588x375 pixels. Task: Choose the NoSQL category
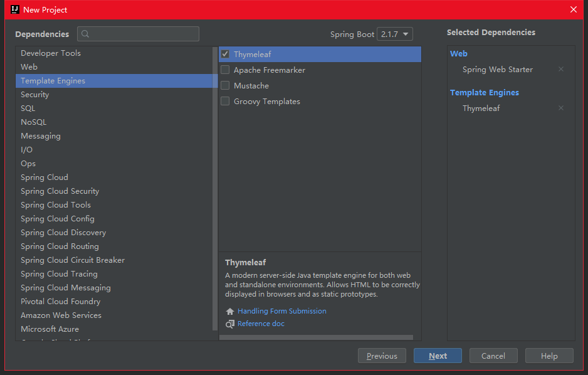coord(114,122)
